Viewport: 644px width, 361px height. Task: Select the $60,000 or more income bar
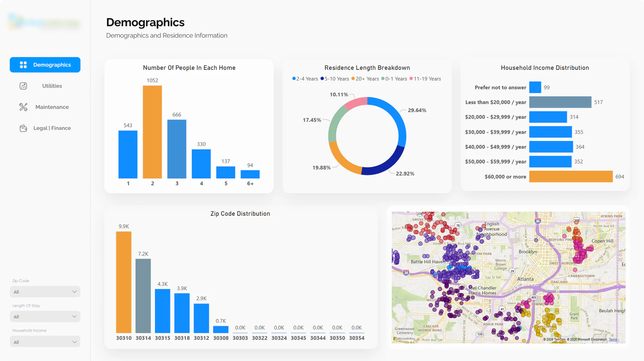tap(571, 176)
